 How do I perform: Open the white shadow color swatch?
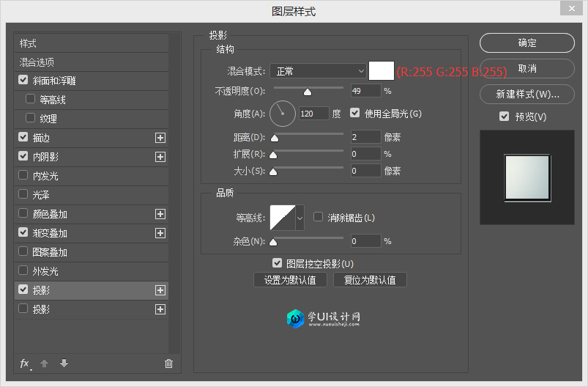coord(382,70)
